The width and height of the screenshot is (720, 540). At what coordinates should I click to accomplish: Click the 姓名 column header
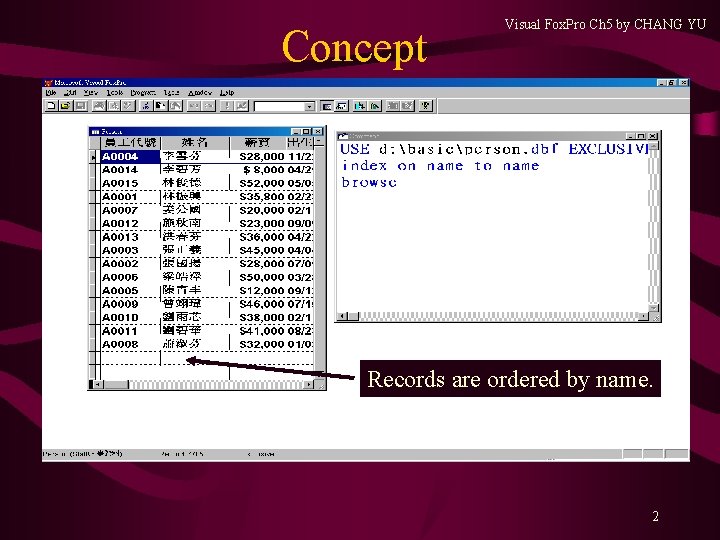(195, 143)
